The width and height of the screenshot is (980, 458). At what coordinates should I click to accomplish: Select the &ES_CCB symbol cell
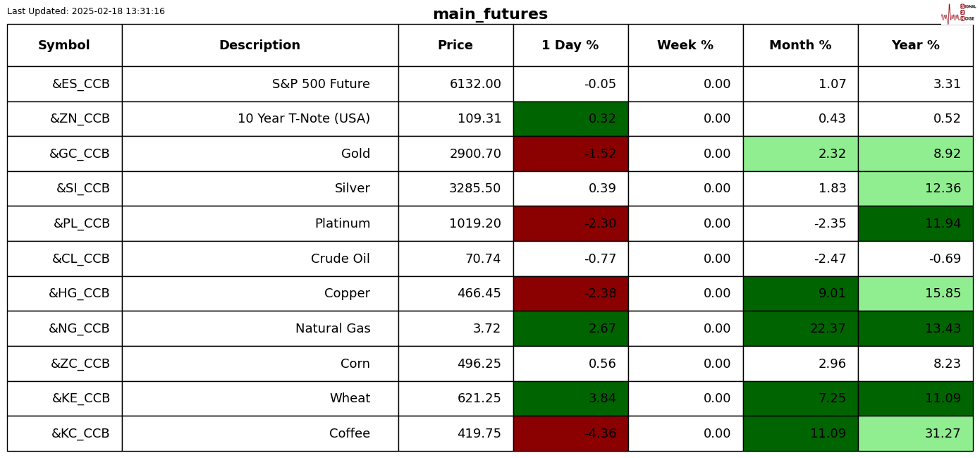pos(80,85)
